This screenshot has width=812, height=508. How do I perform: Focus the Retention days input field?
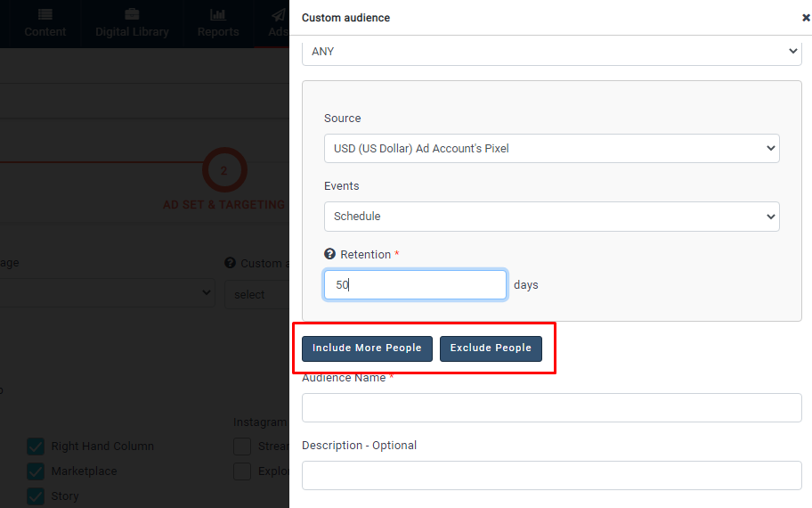pyautogui.click(x=415, y=285)
